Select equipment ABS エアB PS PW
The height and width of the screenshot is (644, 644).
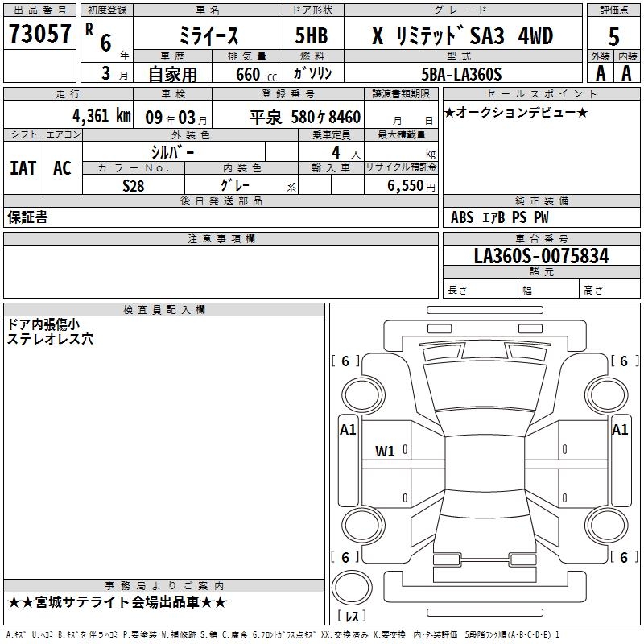coord(499,217)
